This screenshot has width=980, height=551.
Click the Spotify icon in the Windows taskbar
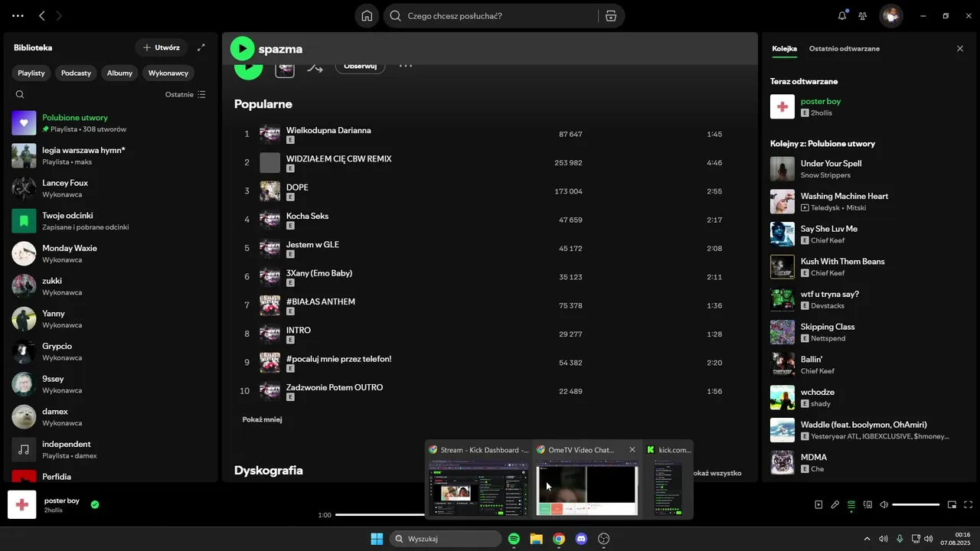(514, 539)
